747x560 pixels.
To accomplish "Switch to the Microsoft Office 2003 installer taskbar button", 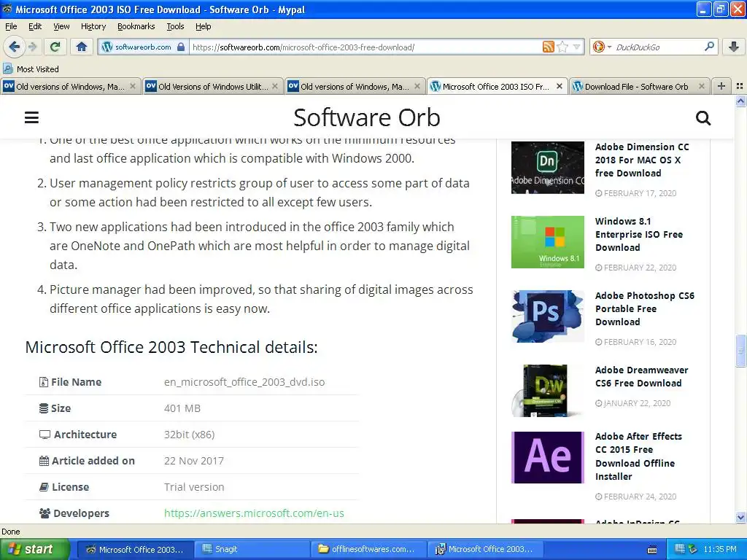I will [485, 549].
